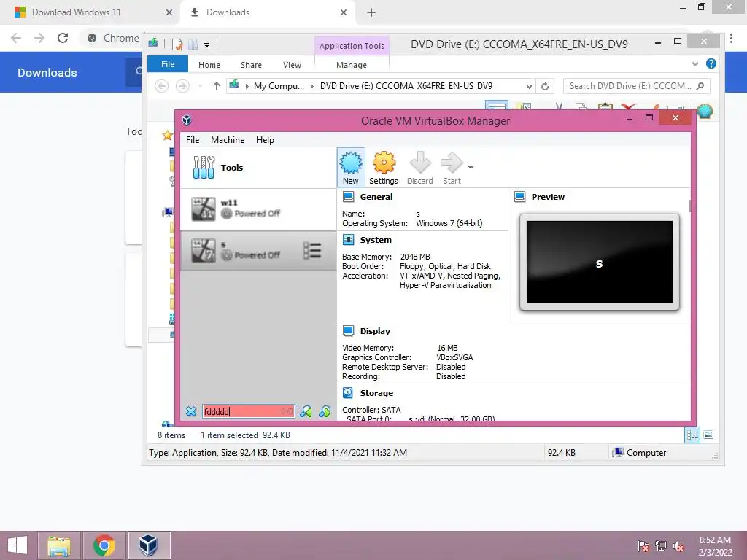Click the General section monitor icon
Viewport: 747px width, 560px height.
[348, 197]
